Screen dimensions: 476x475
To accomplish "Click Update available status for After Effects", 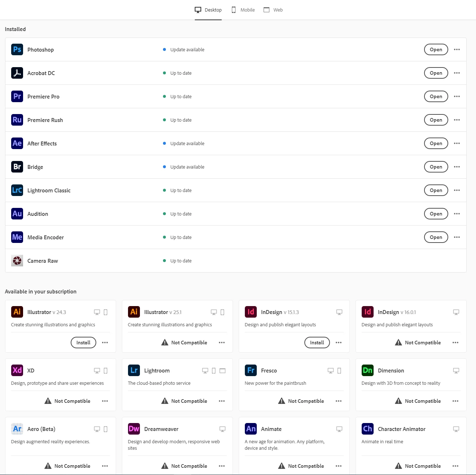I will [x=184, y=144].
